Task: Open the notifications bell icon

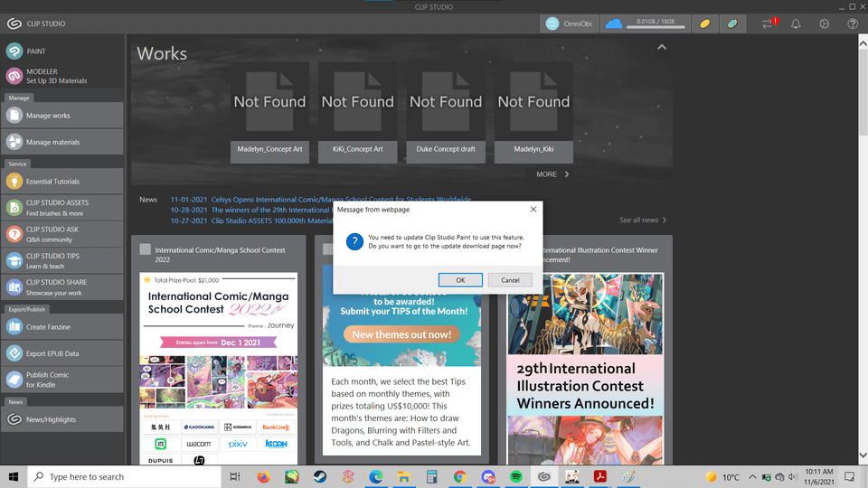Action: (x=796, y=23)
